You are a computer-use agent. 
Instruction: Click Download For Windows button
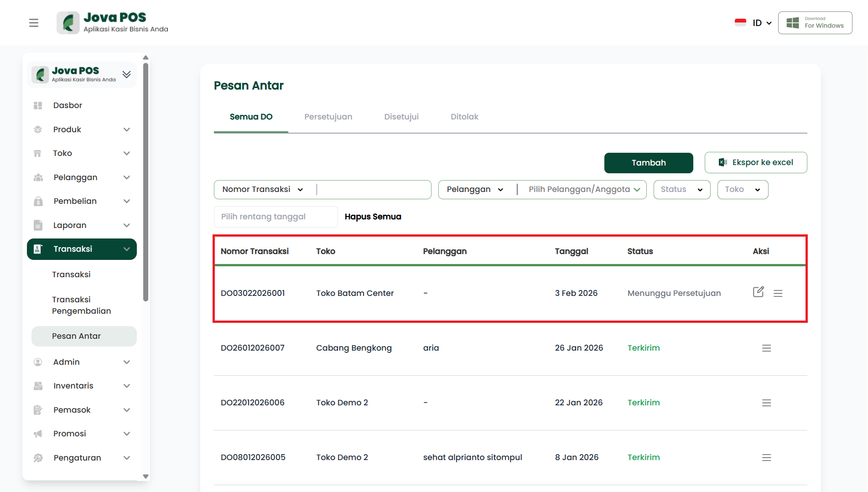click(x=815, y=23)
